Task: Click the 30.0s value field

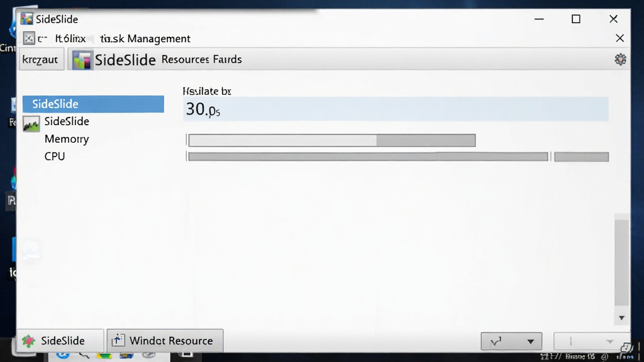Action: 396,109
